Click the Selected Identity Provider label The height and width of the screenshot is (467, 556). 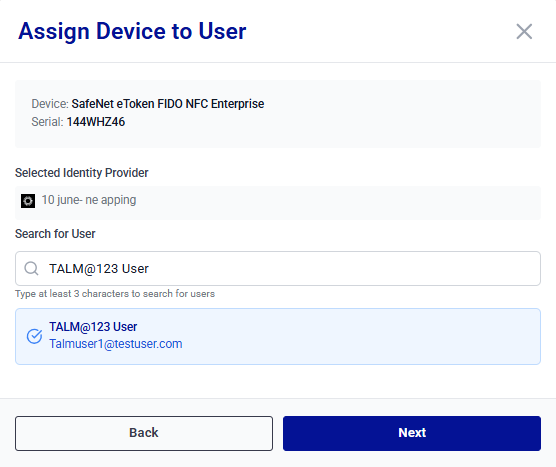click(82, 173)
